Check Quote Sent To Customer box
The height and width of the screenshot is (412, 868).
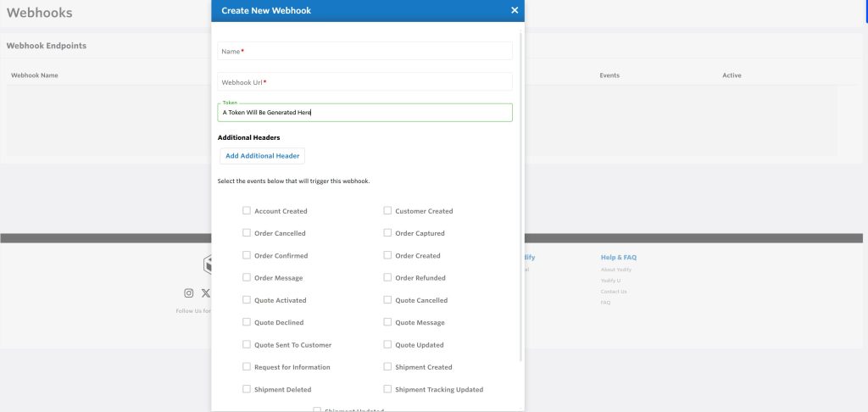click(247, 345)
